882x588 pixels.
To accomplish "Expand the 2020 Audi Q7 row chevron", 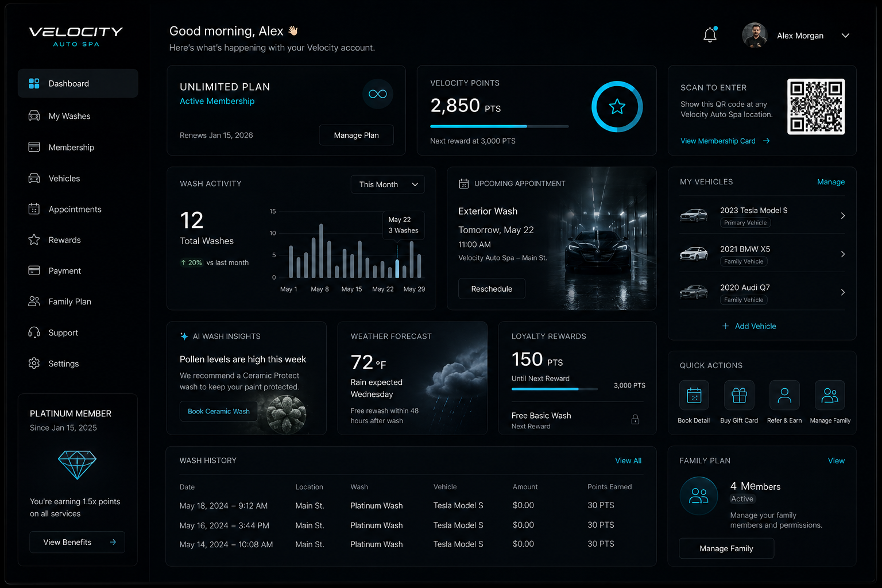I will click(x=843, y=292).
